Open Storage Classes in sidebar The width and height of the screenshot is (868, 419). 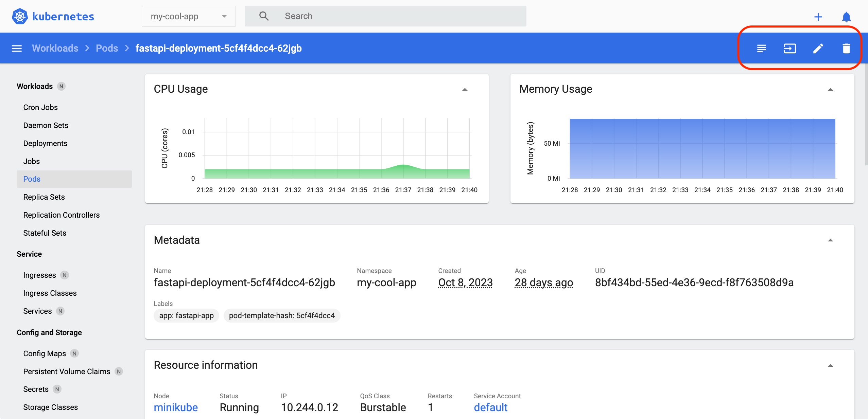pos(51,407)
